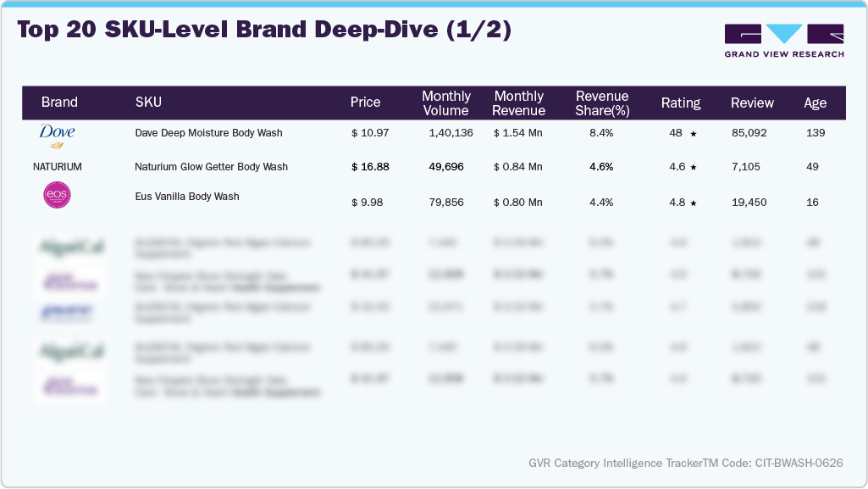Click review count 19,450
The height and width of the screenshot is (489, 868).
coord(749,203)
